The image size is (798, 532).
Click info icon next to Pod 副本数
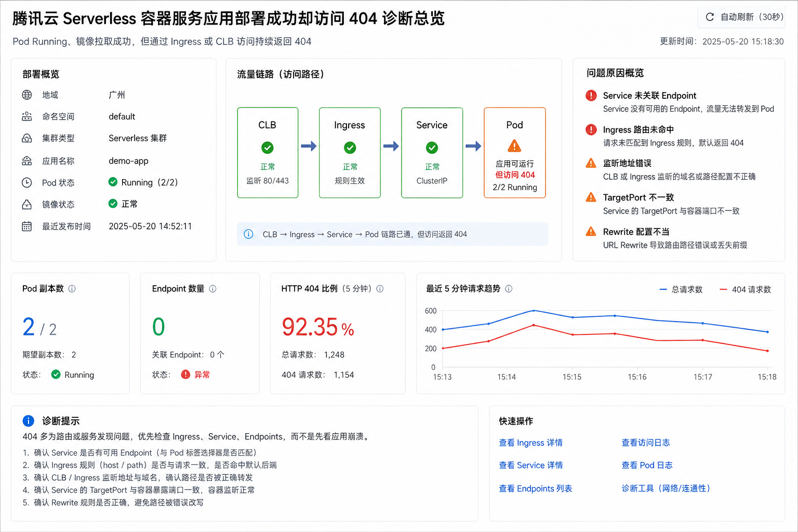pyautogui.click(x=72, y=289)
